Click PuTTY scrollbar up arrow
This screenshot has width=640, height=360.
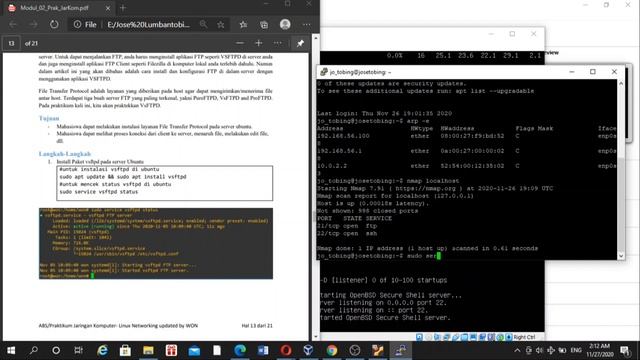click(621, 83)
